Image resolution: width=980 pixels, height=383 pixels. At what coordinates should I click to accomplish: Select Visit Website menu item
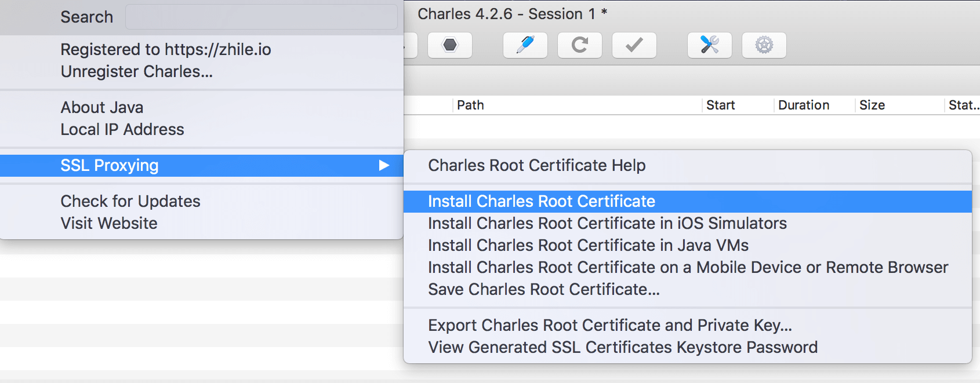coord(202,223)
